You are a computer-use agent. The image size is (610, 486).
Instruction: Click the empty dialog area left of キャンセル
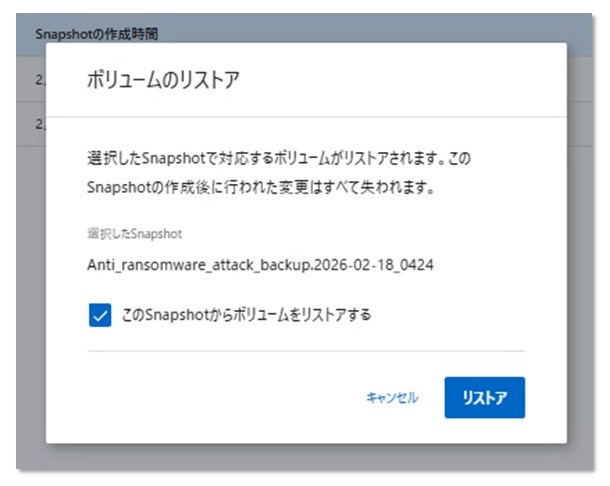coord(200,398)
